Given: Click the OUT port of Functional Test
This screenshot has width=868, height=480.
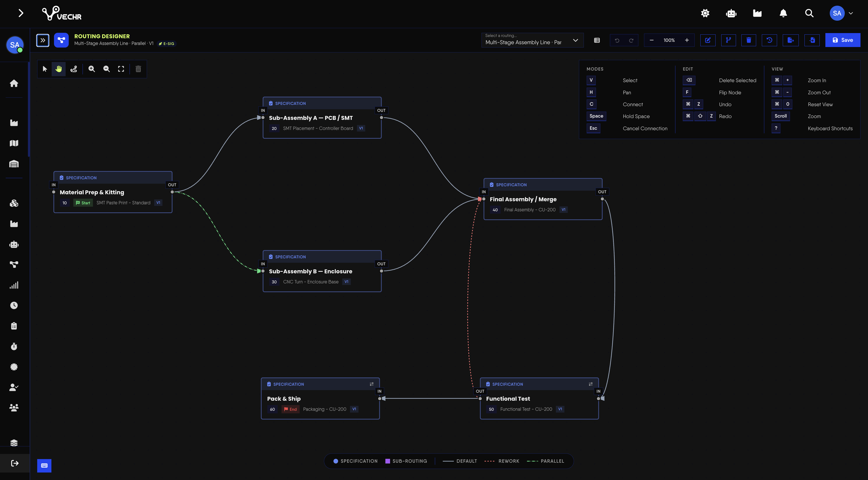Looking at the screenshot, I should pyautogui.click(x=480, y=399).
